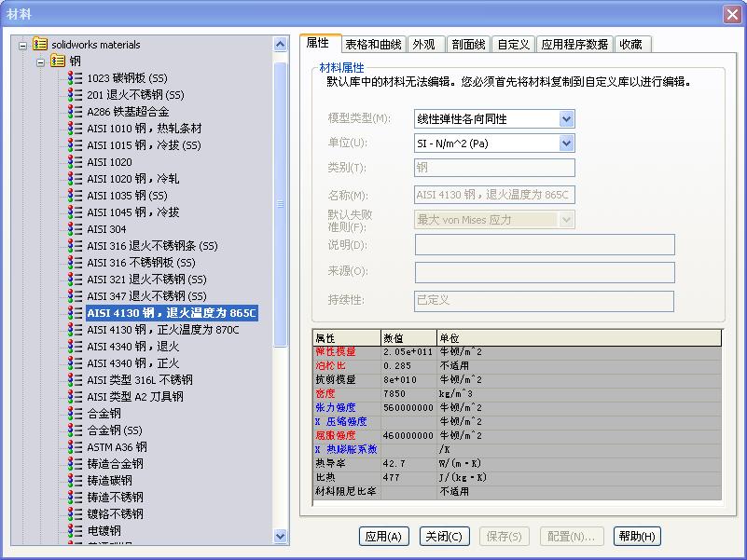This screenshot has width=747, height=560.
Task: Switch to the 表格和曲线 tab
Action: pos(374,43)
